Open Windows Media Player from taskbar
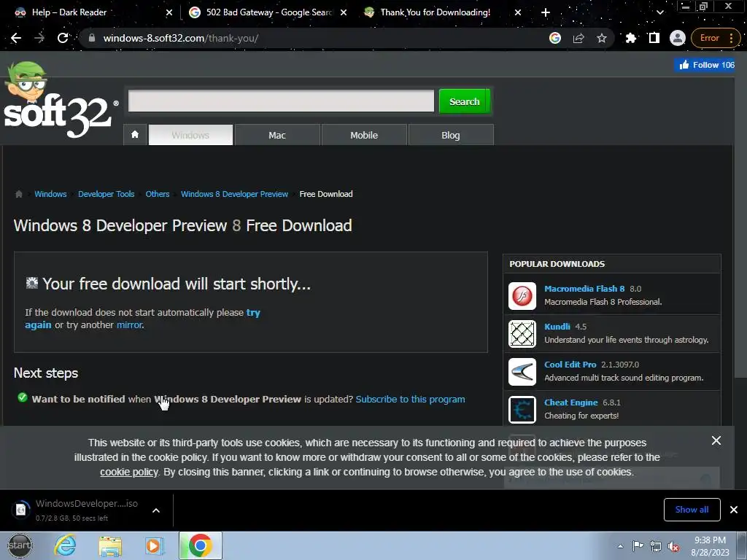This screenshot has width=747, height=560. (x=154, y=545)
